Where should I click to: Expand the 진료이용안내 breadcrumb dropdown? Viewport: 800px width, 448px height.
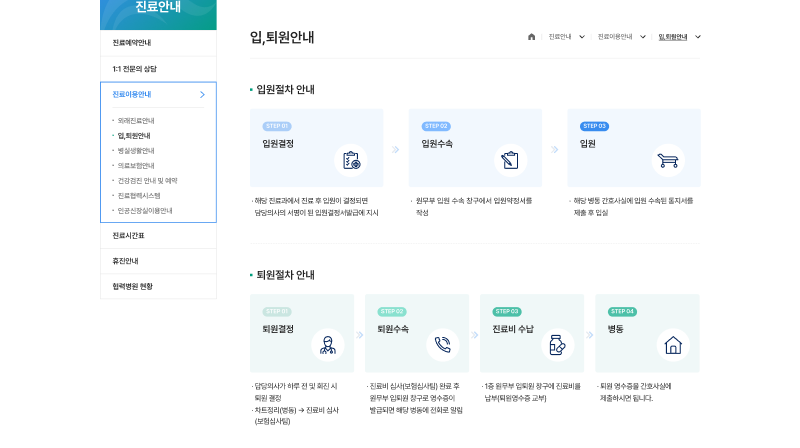coord(643,37)
